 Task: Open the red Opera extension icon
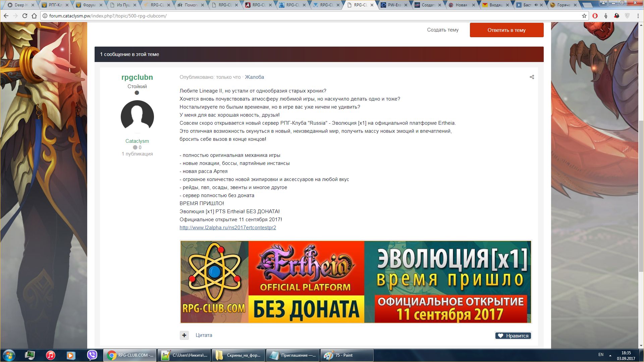[595, 16]
